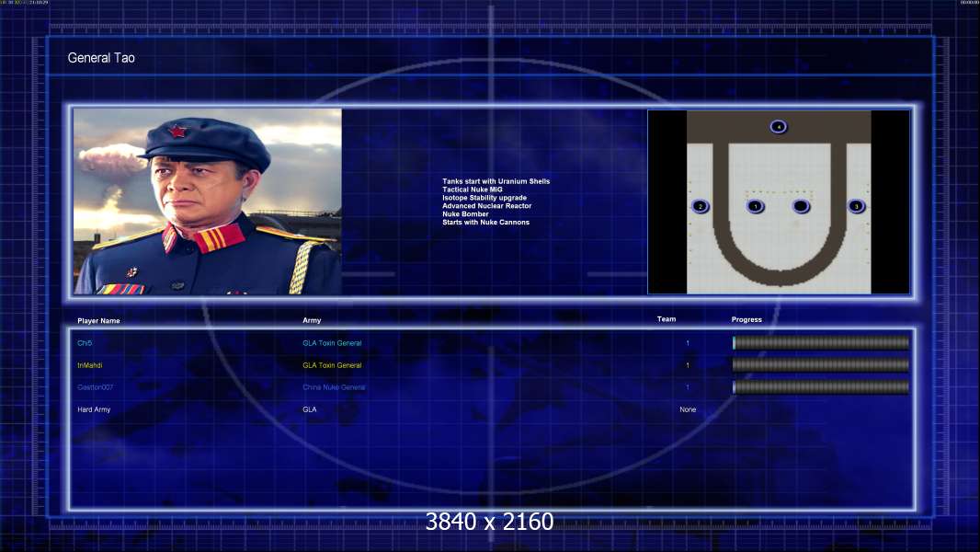The width and height of the screenshot is (980, 552).
Task: Click 'GLA Toxin General' in Chi5's row
Action: [x=332, y=343]
